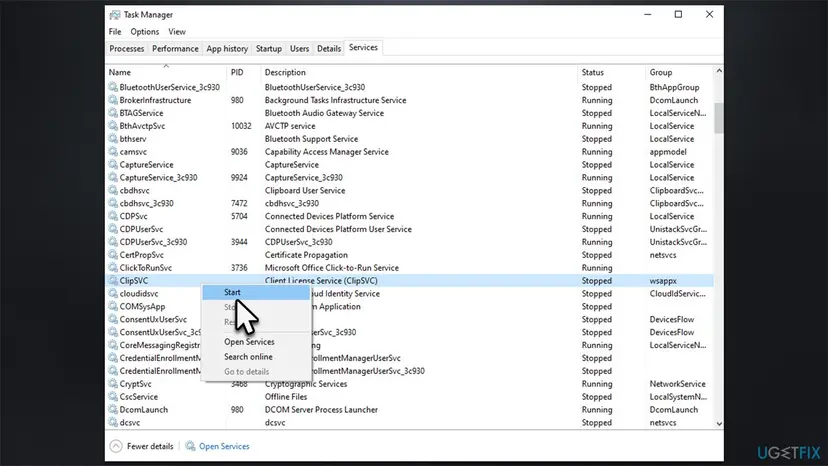The image size is (828, 466).
Task: Click the CscService service gear icon
Action: point(113,397)
